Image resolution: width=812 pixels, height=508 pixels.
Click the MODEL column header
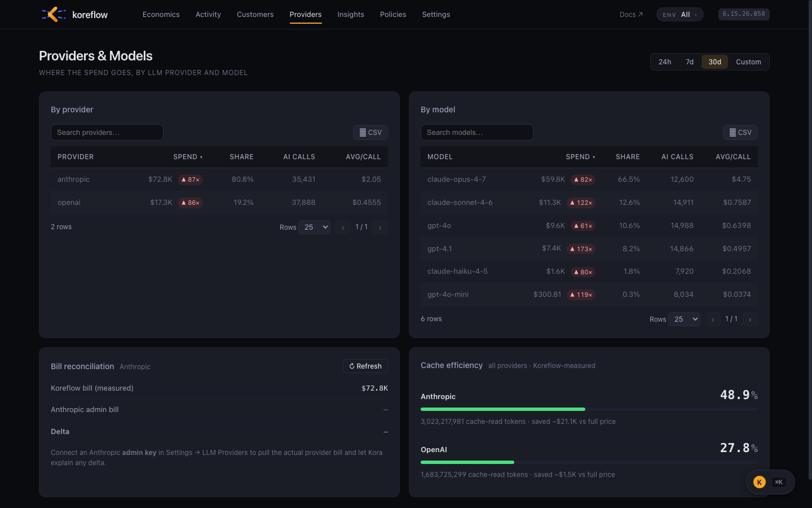coord(440,157)
